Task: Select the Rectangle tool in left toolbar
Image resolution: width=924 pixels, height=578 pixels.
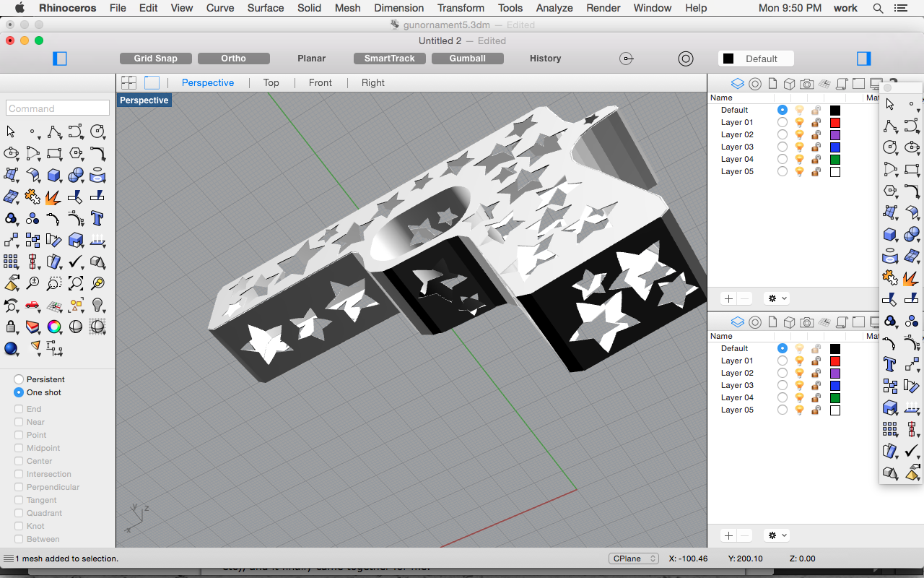Action: click(54, 153)
